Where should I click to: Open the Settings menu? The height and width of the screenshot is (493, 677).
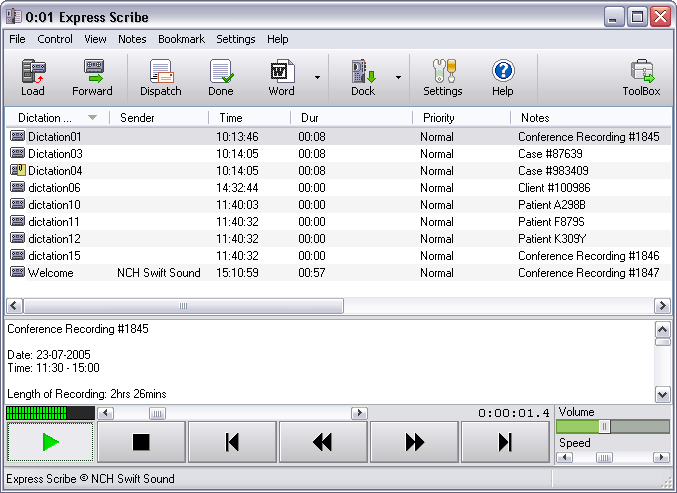236,39
